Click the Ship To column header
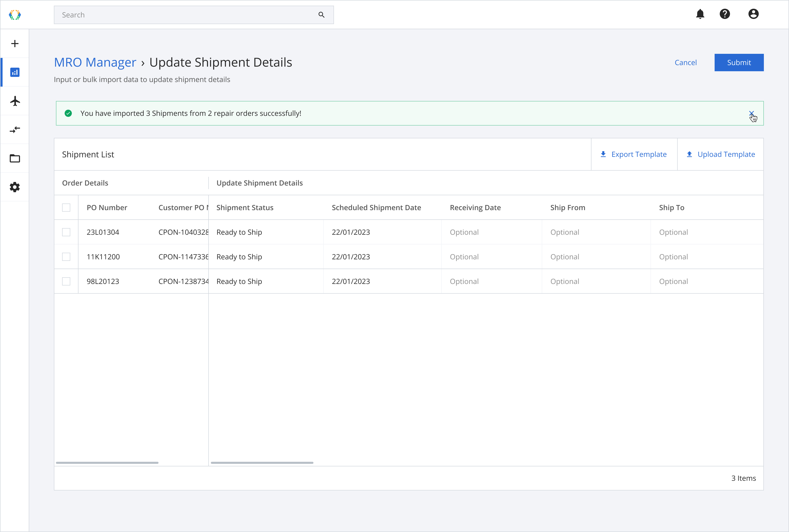The image size is (789, 532). click(x=672, y=207)
